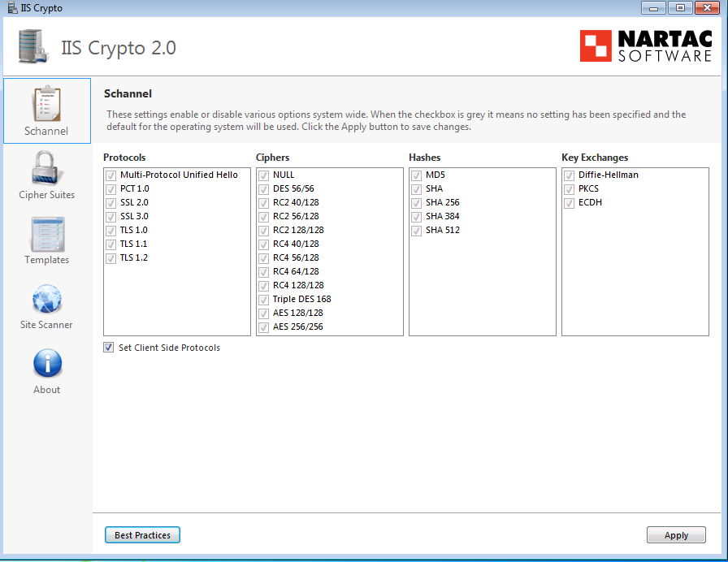Launch the Site Scanner globe icon
The width and height of the screenshot is (728, 562).
pyautogui.click(x=47, y=299)
